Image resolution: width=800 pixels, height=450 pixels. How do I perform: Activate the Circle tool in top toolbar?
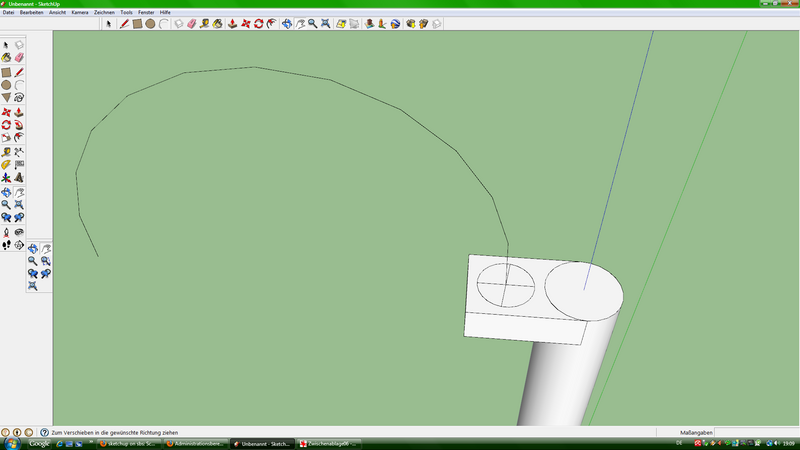pyautogui.click(x=150, y=23)
